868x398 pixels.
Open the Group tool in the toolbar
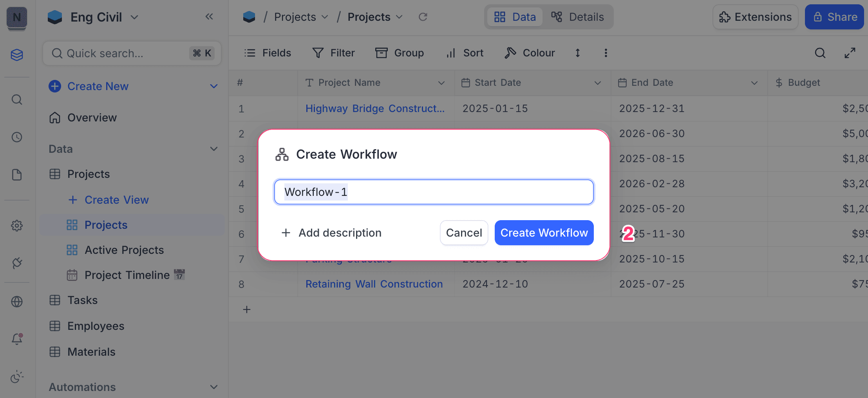(x=400, y=53)
